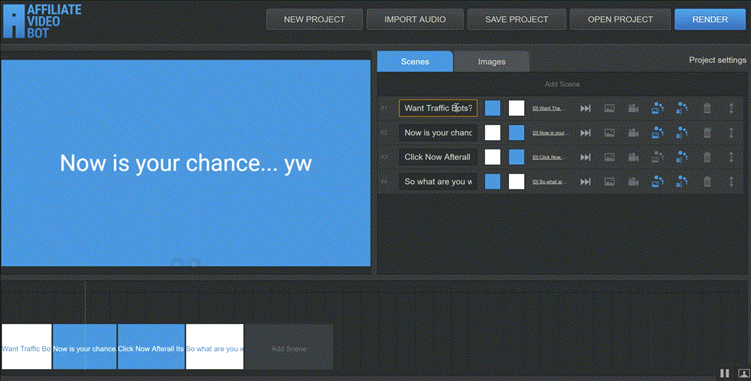Click OPEN PROJECT
The height and width of the screenshot is (381, 751).
[x=620, y=19]
